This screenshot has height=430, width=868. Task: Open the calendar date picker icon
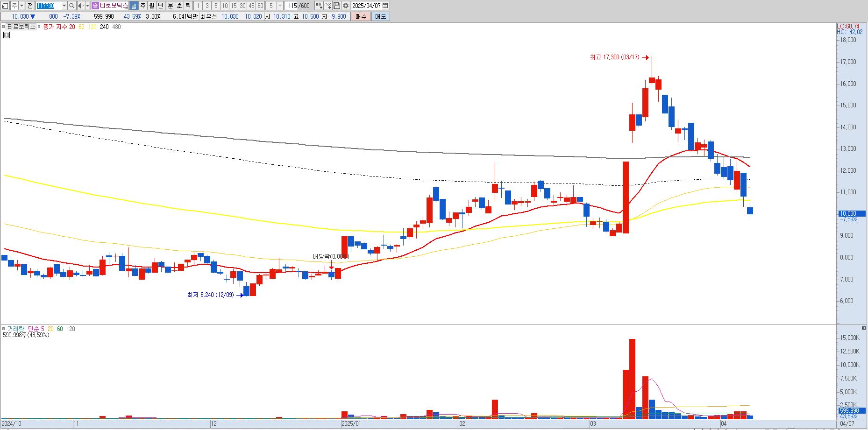coord(385,6)
